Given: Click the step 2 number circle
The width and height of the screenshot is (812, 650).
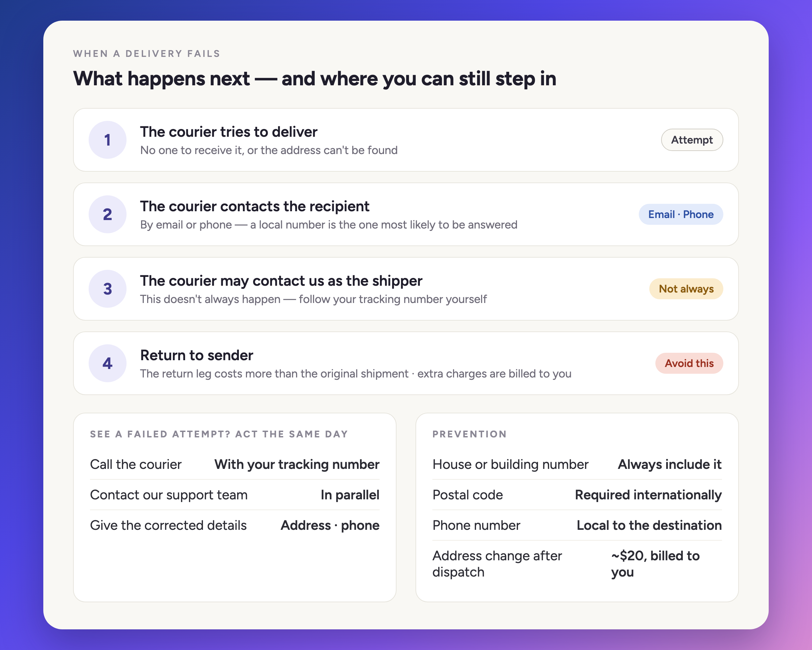Looking at the screenshot, I should click(107, 214).
